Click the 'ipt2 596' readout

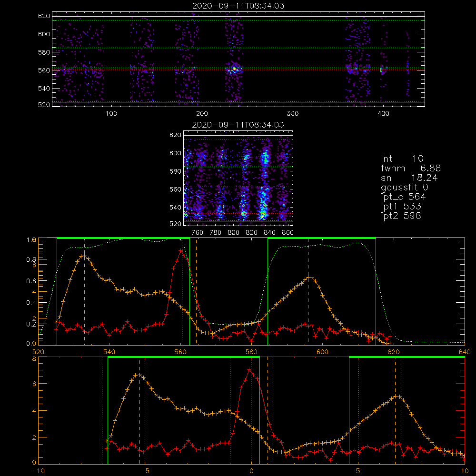pyautogui.click(x=401, y=216)
